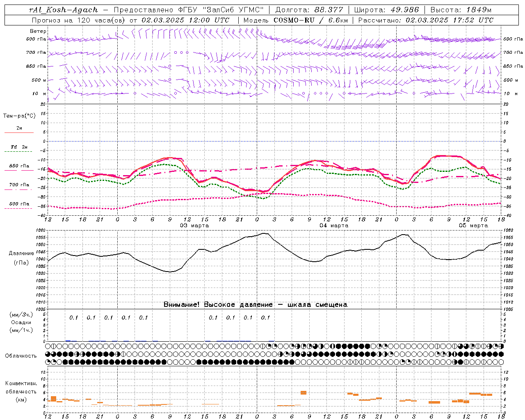Click the Тем-ра(°C) axis title
The width and height of the screenshot is (525, 420).
[19, 116]
